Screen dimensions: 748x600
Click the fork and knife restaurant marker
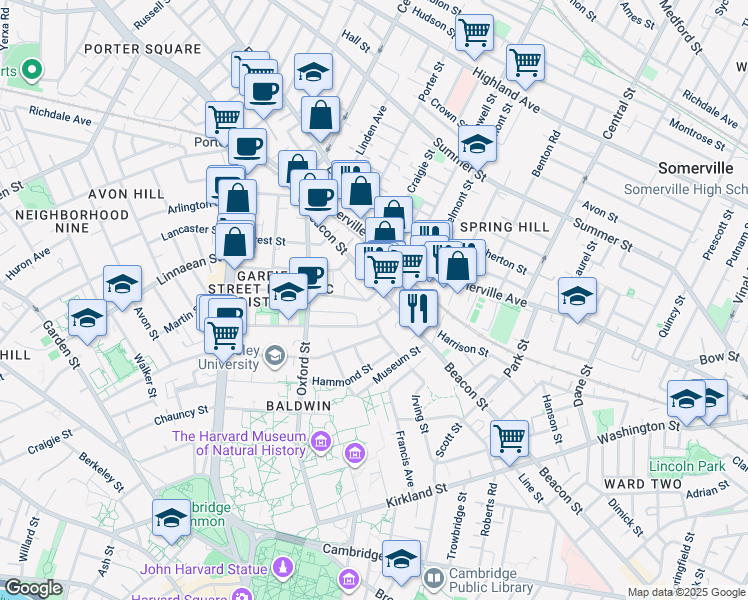click(x=418, y=307)
